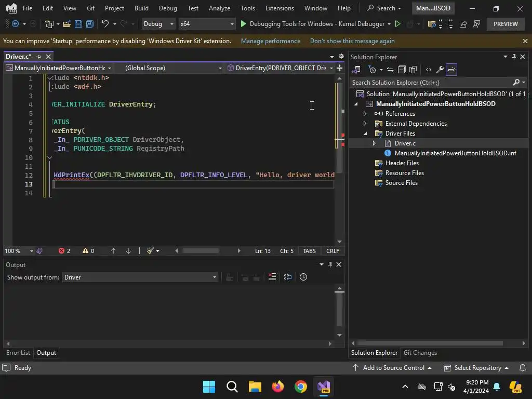532x399 pixels.
Task: Click Don't show this message again
Action: pos(352,41)
